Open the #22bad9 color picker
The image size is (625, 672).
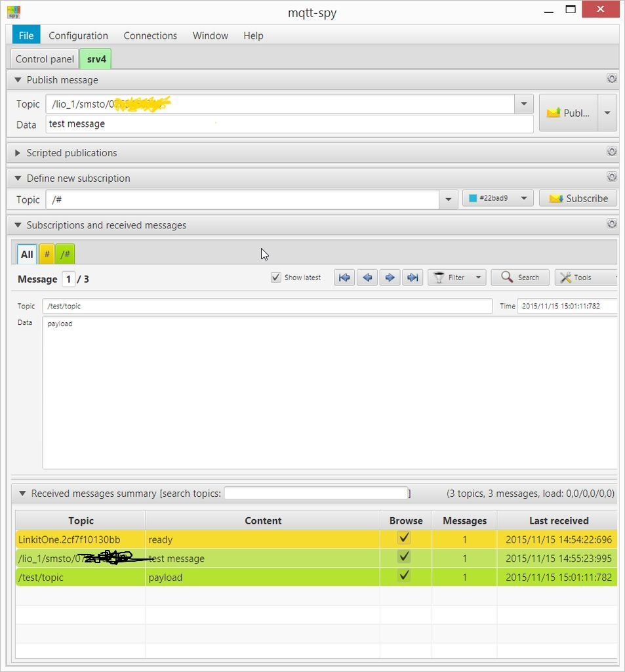pos(498,198)
